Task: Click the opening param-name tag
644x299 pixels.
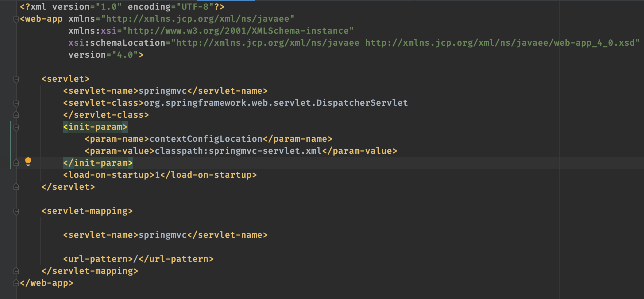Action: point(117,139)
